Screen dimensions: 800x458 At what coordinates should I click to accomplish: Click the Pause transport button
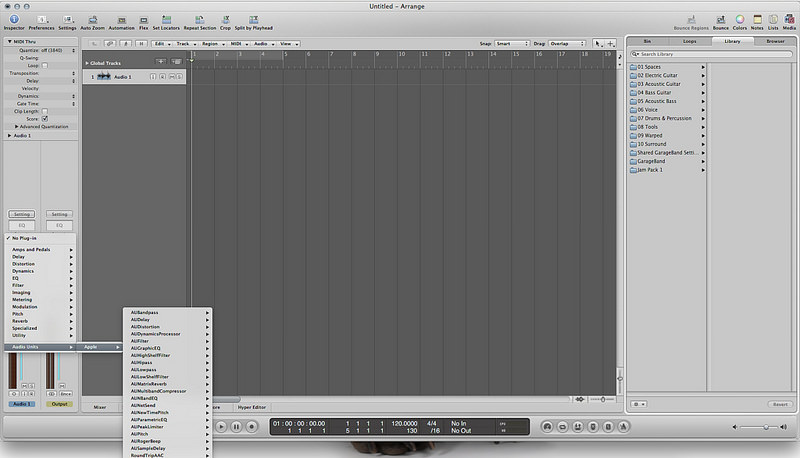(236, 426)
